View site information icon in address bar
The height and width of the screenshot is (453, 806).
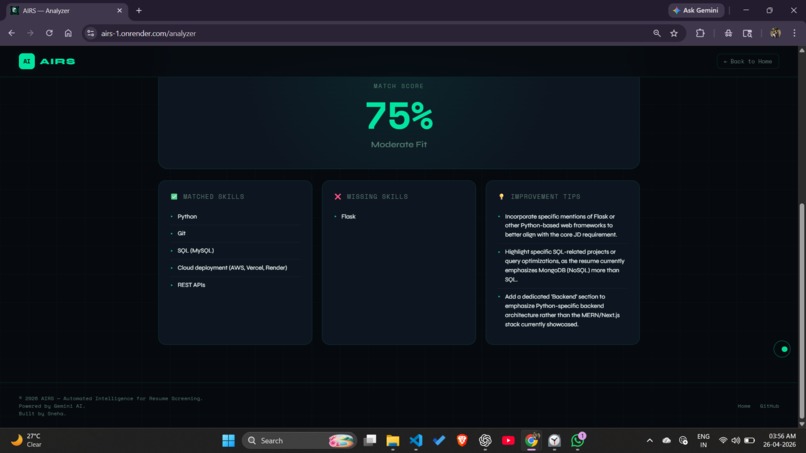click(90, 33)
